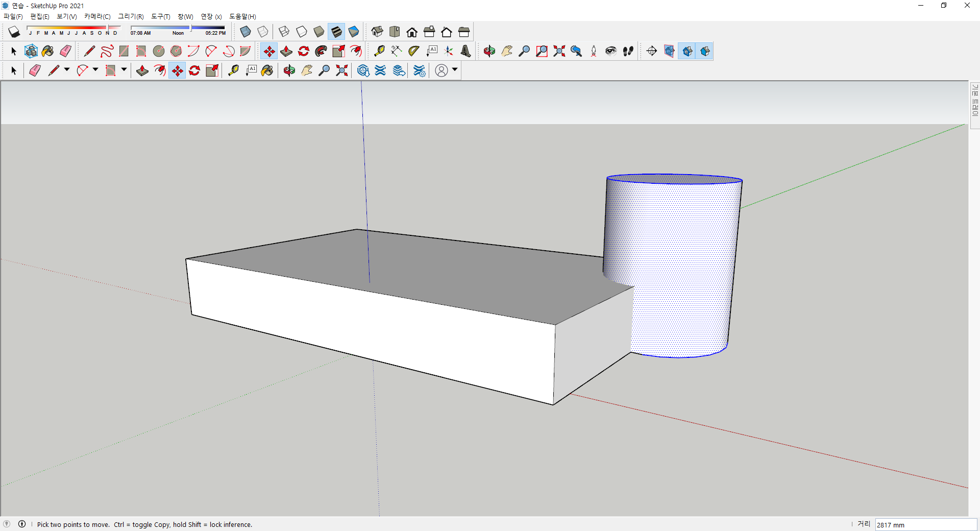Select the Position Camera tool
Screen dimensions: 980x531
tap(594, 51)
